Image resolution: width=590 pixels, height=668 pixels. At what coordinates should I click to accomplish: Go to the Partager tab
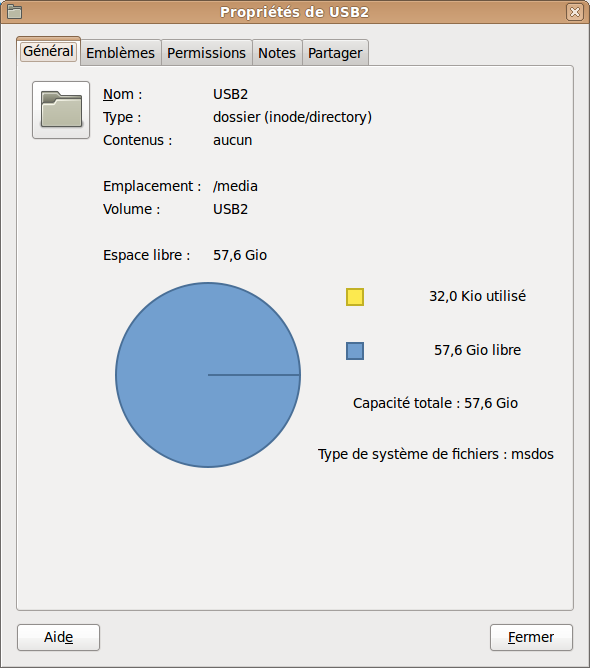(x=335, y=53)
